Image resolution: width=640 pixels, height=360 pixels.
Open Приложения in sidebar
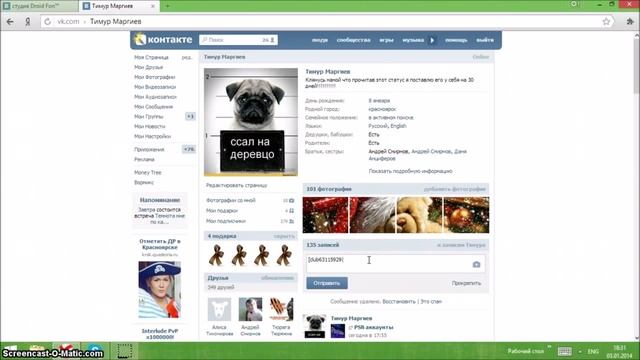[x=149, y=149]
